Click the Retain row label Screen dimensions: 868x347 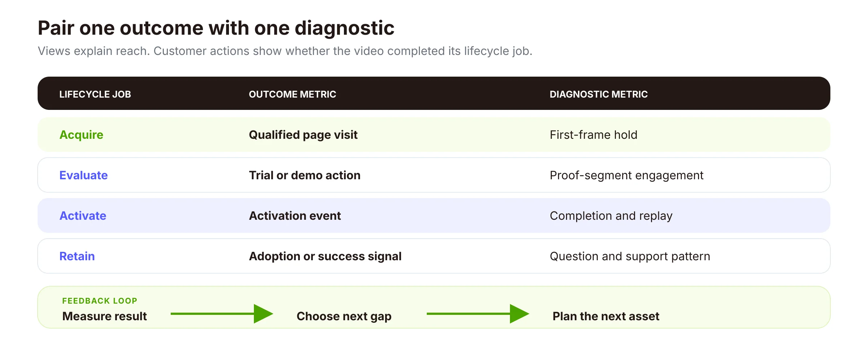[77, 256]
